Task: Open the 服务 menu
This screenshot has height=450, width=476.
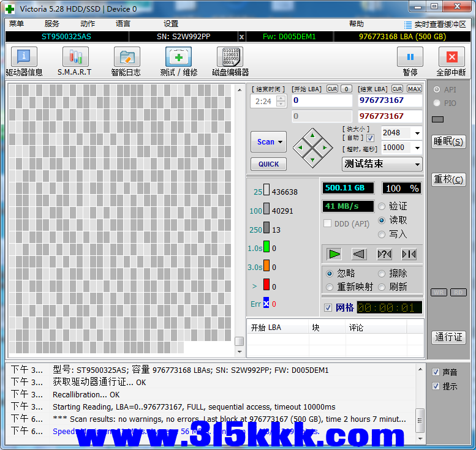Action: 52,24
